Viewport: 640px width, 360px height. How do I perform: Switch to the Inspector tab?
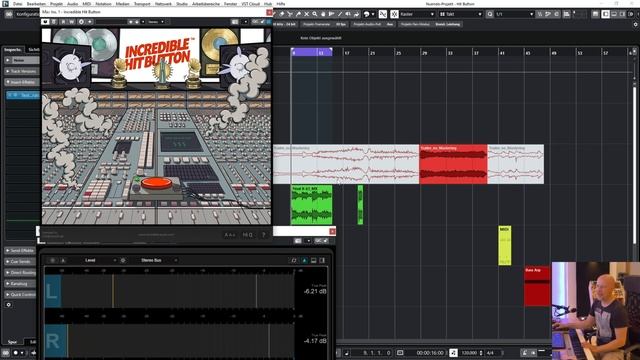(13, 49)
